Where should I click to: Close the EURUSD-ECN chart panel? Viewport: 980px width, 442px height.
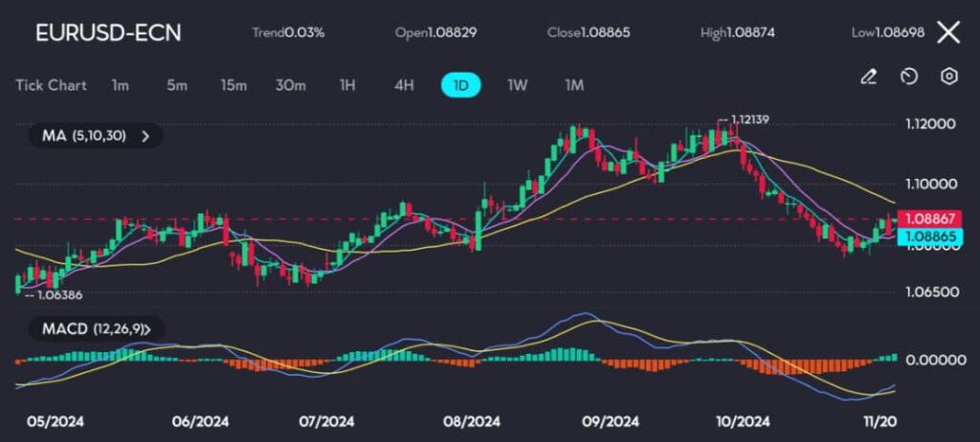(947, 33)
